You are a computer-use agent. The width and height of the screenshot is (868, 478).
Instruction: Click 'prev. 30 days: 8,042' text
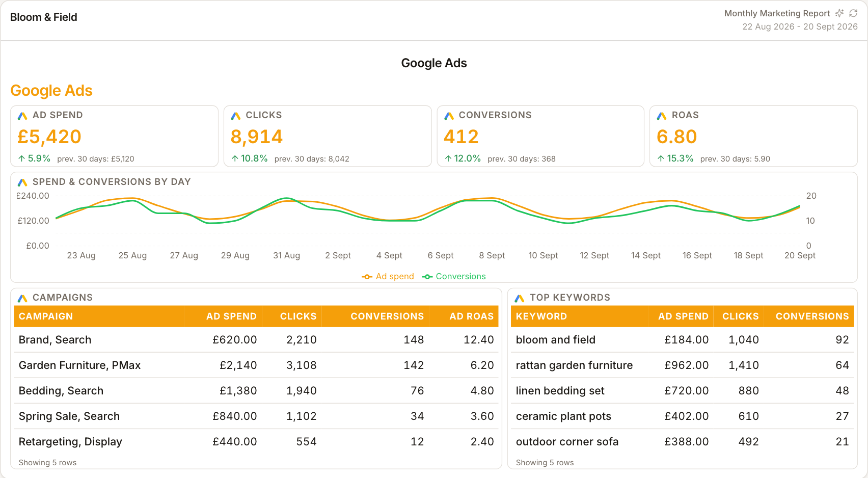click(x=312, y=159)
